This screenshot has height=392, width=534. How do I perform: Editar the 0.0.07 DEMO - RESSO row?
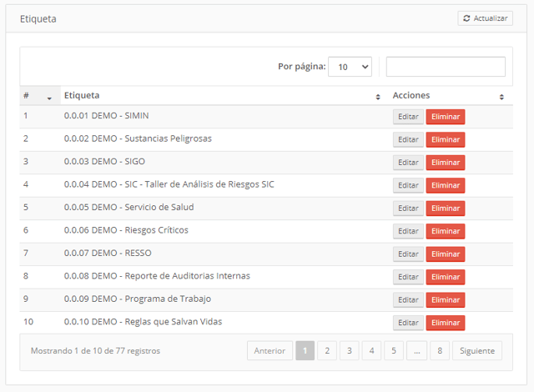(408, 254)
